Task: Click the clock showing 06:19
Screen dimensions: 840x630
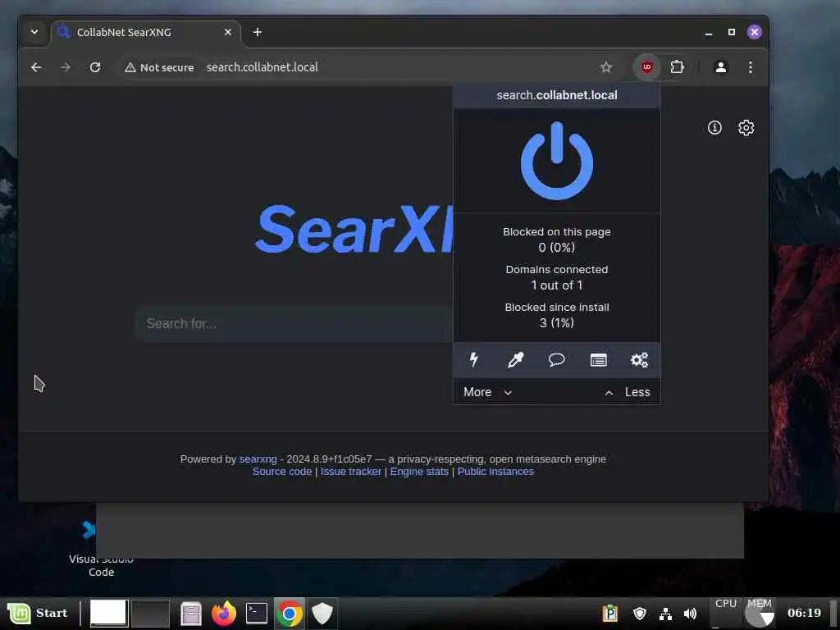Action: 804,612
